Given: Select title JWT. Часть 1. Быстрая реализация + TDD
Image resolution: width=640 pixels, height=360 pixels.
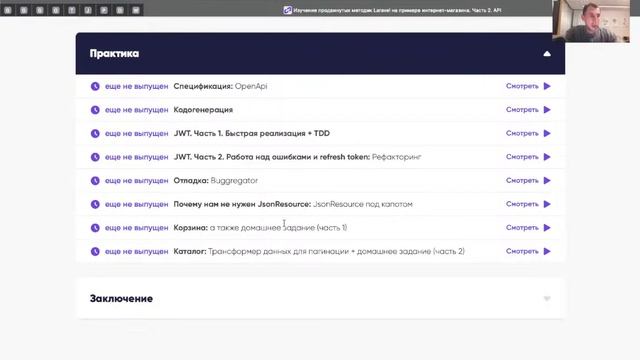Looking at the screenshot, I should 252,133.
